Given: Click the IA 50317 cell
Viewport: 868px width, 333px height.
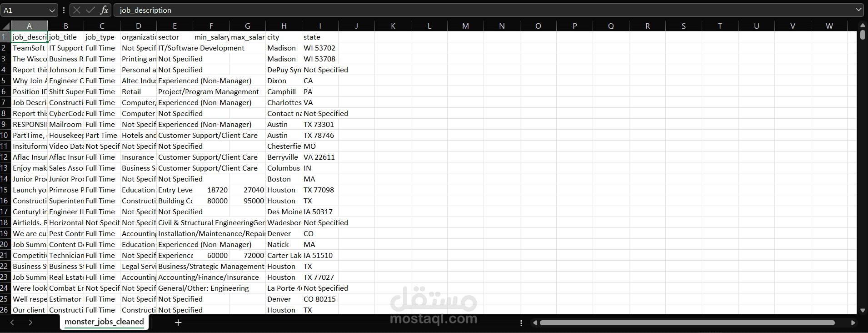Looking at the screenshot, I should 320,212.
